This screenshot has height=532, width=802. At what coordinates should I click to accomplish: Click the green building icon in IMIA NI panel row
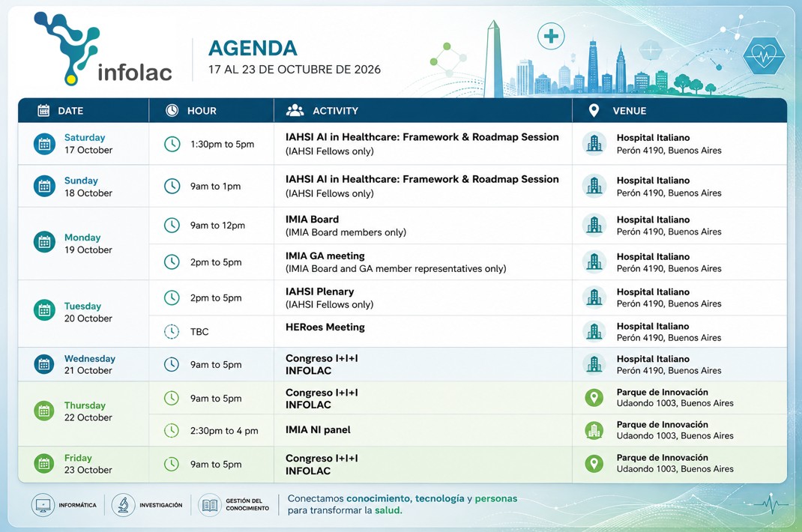pos(594,430)
